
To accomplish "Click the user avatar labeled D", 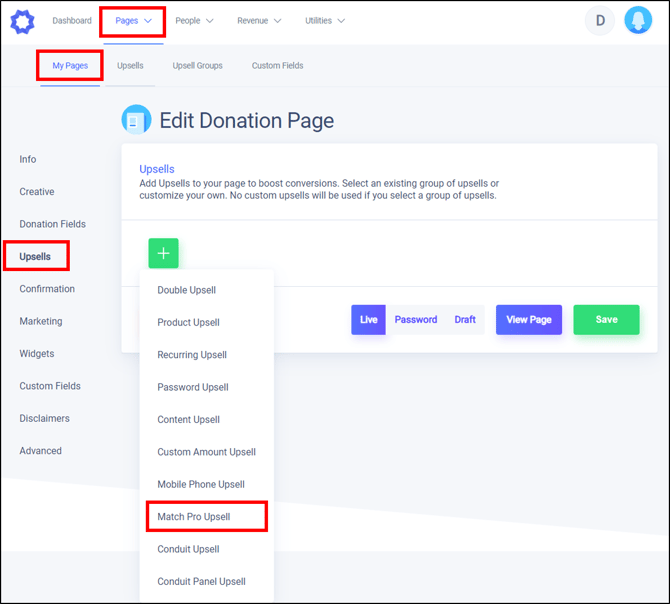I will 600,20.
